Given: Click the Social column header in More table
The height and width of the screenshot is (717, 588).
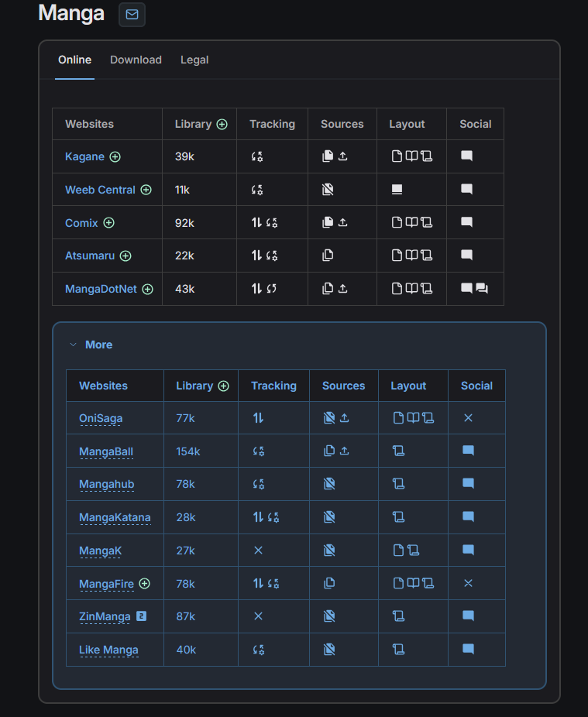Looking at the screenshot, I should [476, 386].
